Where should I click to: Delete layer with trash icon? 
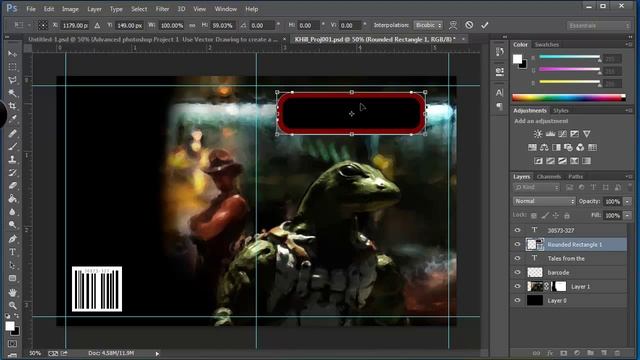tap(617, 353)
